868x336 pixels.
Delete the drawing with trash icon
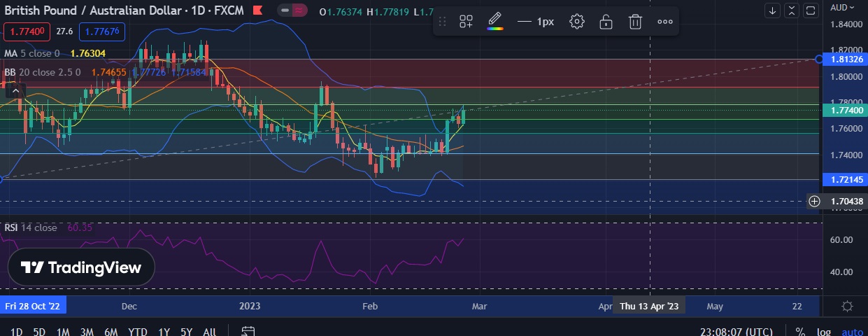coord(635,22)
